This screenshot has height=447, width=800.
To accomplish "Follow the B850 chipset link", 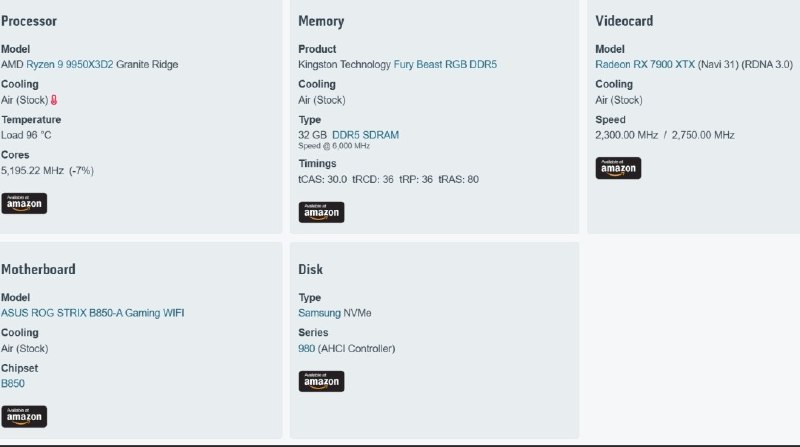I will click(13, 383).
